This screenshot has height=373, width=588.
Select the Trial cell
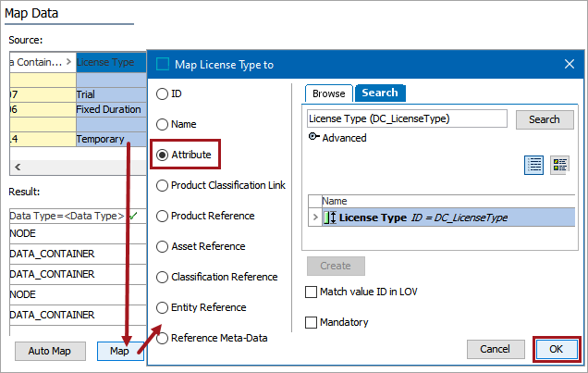[111, 94]
